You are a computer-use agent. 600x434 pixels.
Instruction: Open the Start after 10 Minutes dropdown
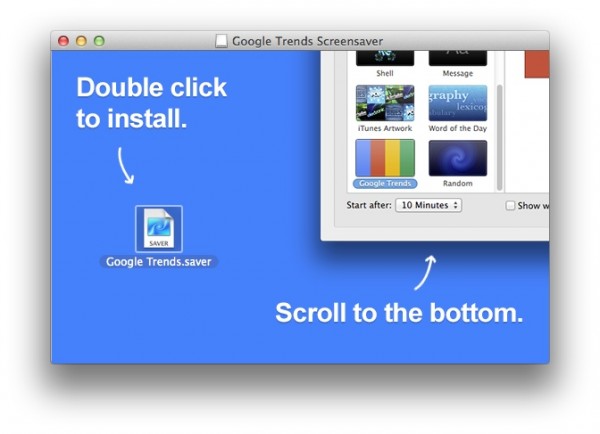click(x=429, y=205)
